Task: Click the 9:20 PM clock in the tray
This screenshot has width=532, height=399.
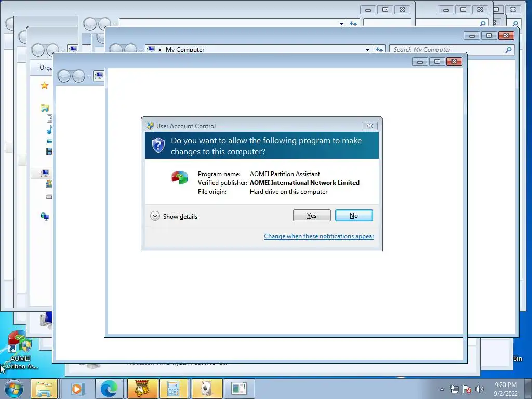Action: [506, 385]
